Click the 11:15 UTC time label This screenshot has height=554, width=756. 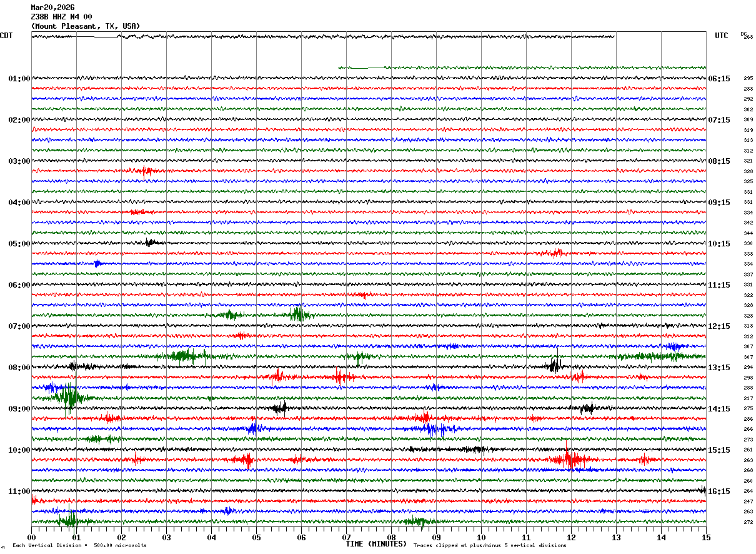719,285
